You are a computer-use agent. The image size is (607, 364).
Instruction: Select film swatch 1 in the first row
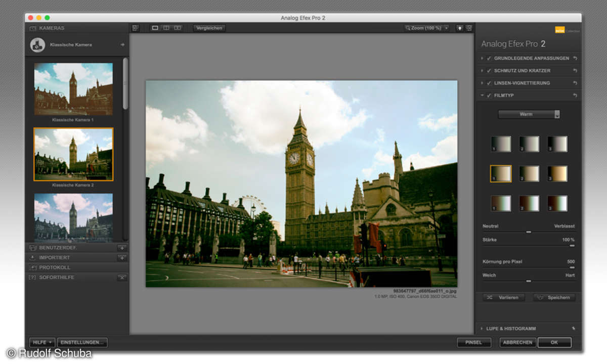(x=501, y=144)
